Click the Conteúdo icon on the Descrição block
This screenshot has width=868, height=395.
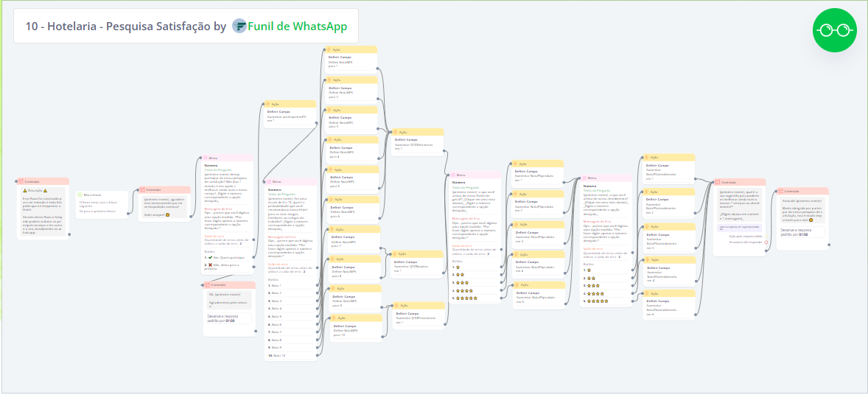21,181
